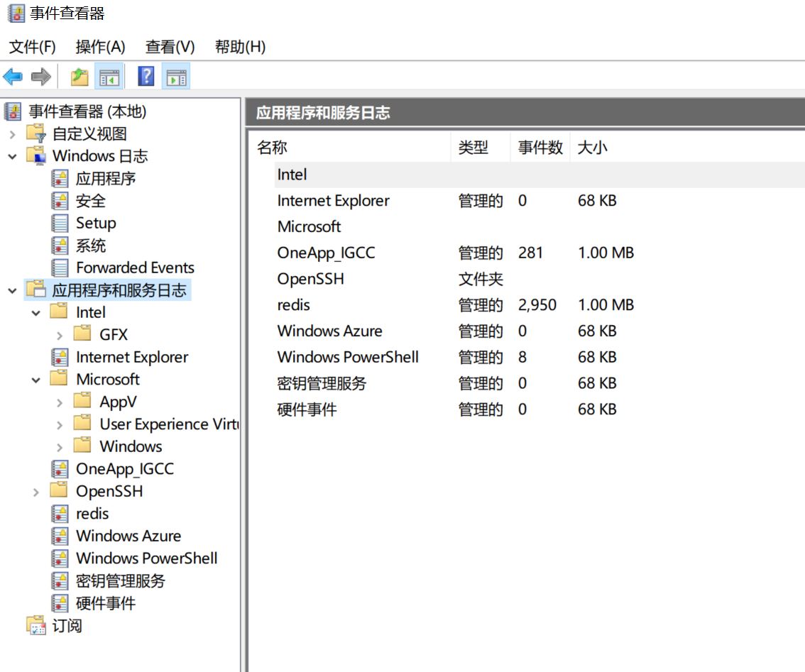Sort list by 事件数 column header
The image size is (805, 672).
pos(540,148)
